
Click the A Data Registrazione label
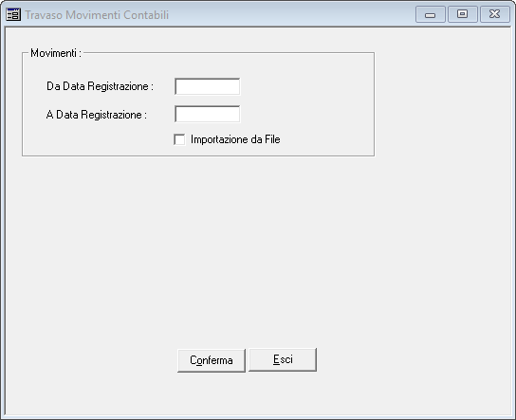(97, 115)
